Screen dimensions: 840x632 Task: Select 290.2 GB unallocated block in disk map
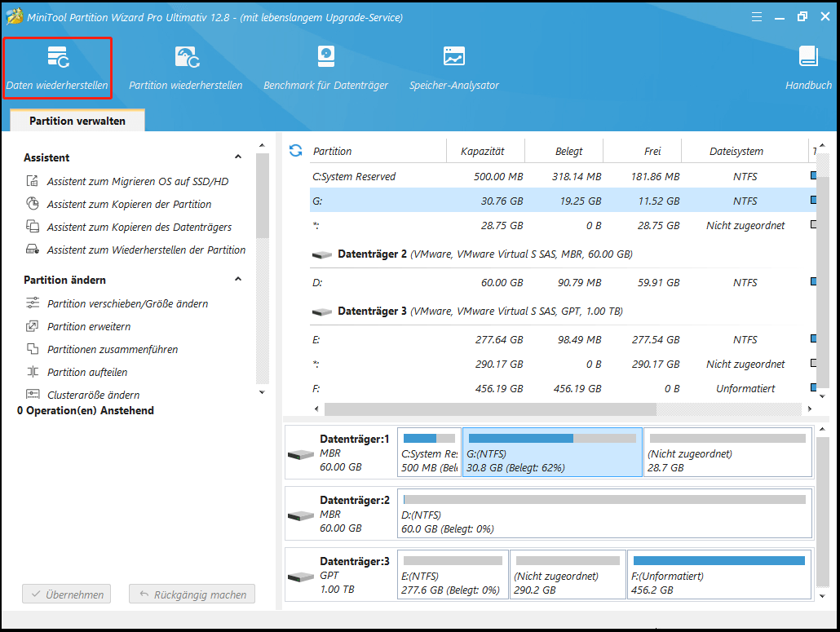[568, 575]
